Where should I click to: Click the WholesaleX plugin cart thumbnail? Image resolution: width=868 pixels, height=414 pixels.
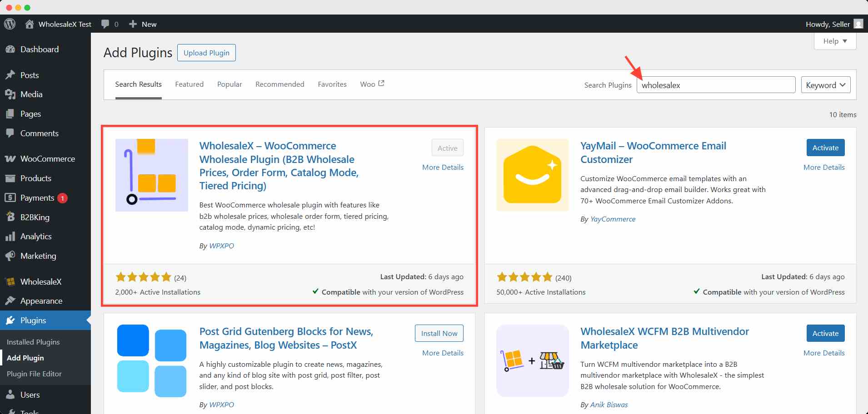[152, 175]
